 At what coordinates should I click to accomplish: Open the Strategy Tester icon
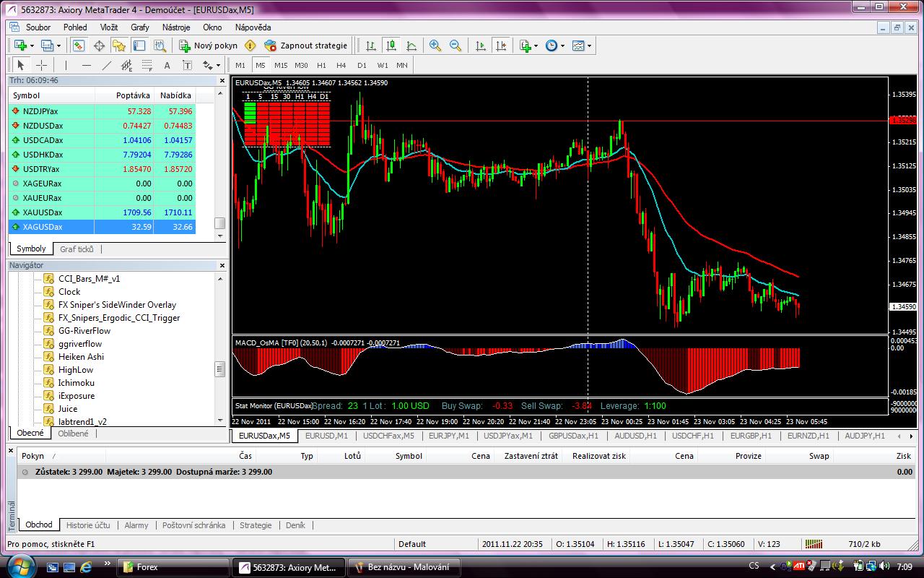pyautogui.click(x=160, y=46)
